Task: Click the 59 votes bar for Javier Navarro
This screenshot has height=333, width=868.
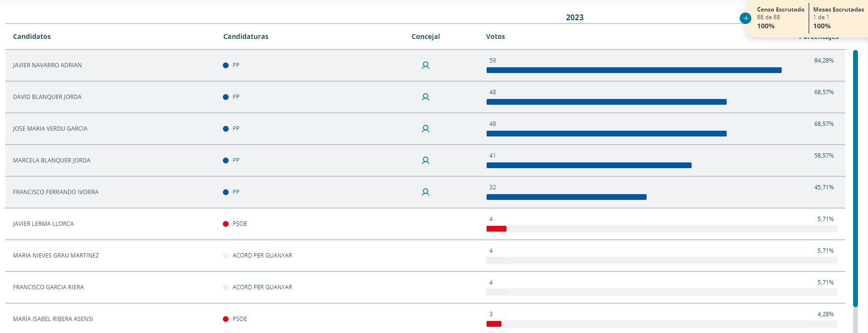Action: [634, 70]
